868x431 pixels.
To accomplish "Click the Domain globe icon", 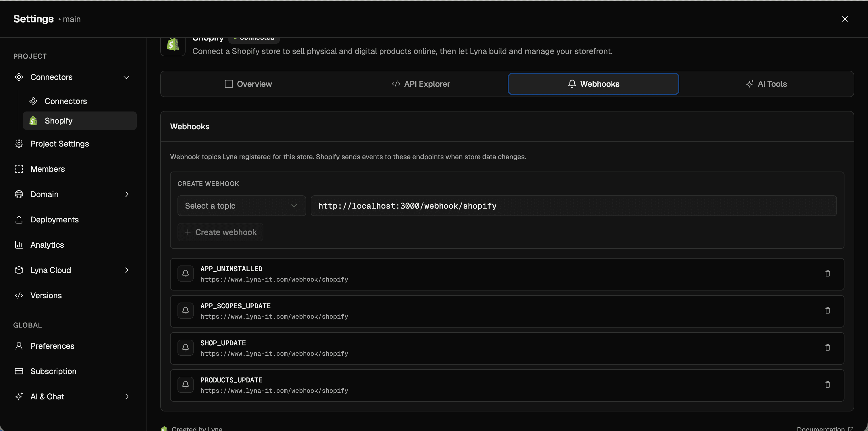I will (x=19, y=195).
